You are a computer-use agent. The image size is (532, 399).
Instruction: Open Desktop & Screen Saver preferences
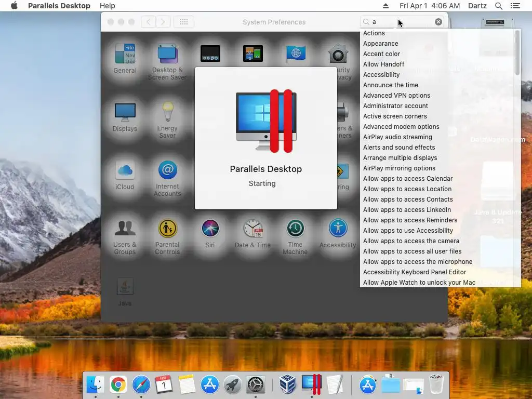tap(167, 62)
